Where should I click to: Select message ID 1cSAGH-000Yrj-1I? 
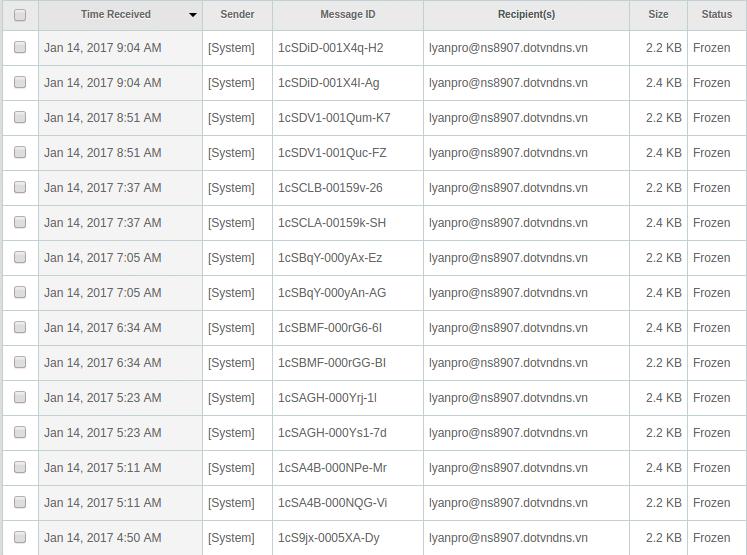327,398
